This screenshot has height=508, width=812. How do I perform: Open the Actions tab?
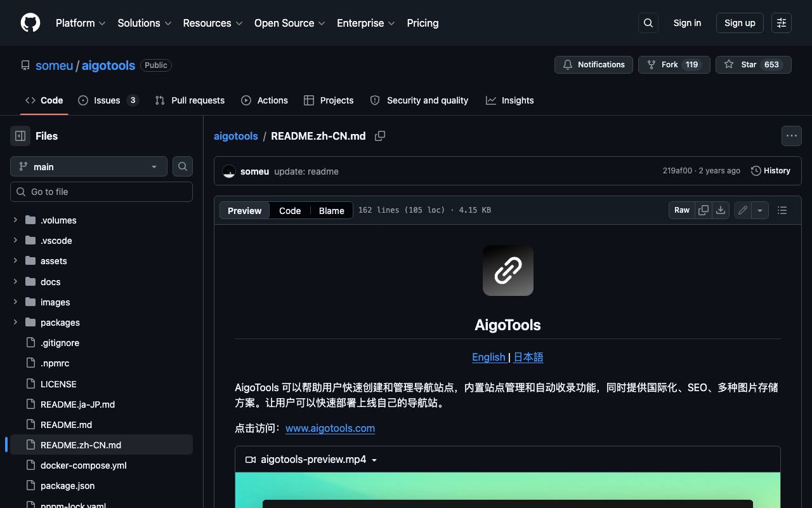pos(265,100)
